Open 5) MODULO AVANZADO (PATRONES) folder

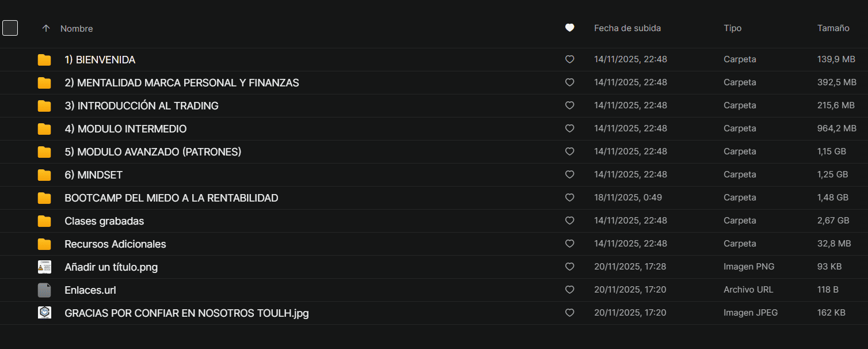[x=153, y=152]
